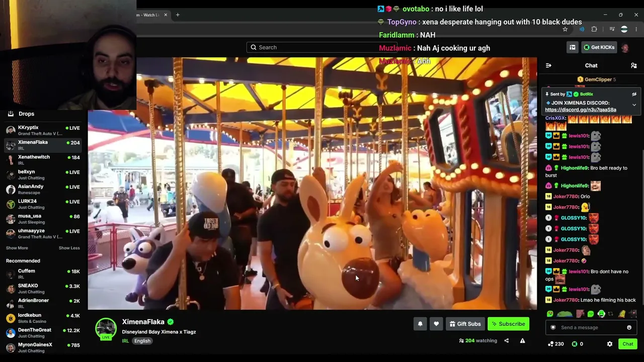The width and height of the screenshot is (644, 362).
Task: Click the live stream video player
Action: tap(312, 184)
